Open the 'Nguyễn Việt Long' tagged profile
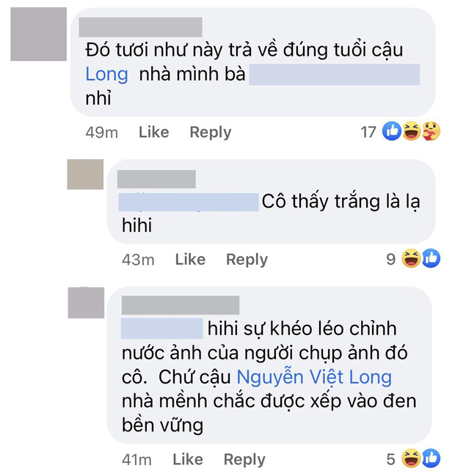The height and width of the screenshot is (476, 455). coord(314,377)
